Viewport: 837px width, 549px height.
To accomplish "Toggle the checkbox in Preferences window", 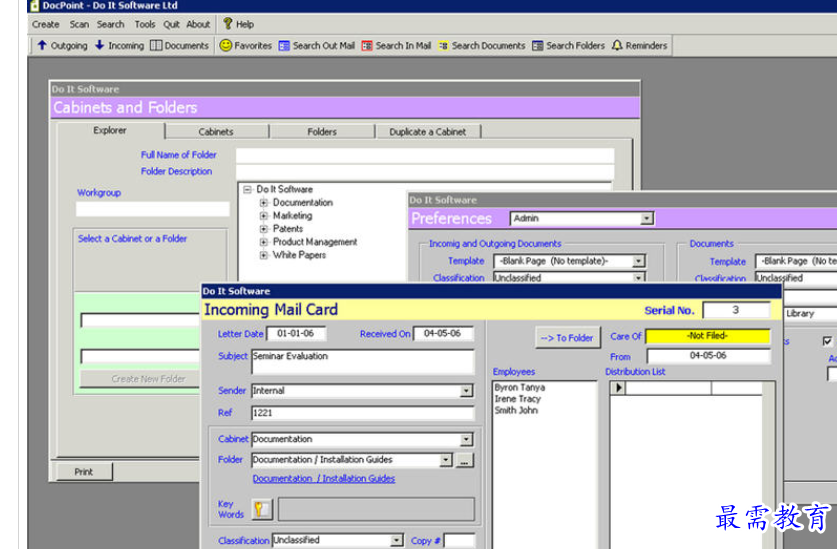I will (x=827, y=341).
